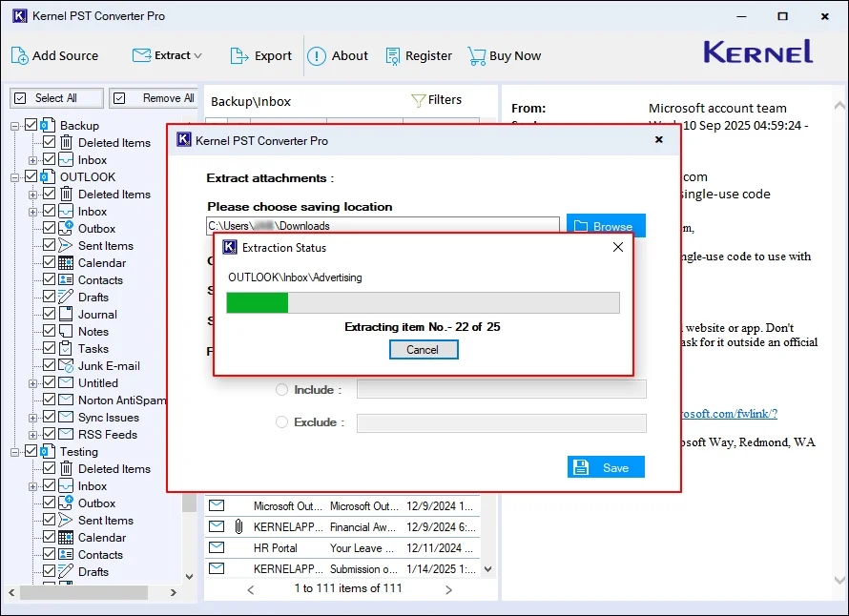Select the RSS Feeds folder
The image size is (849, 616).
[x=107, y=435]
